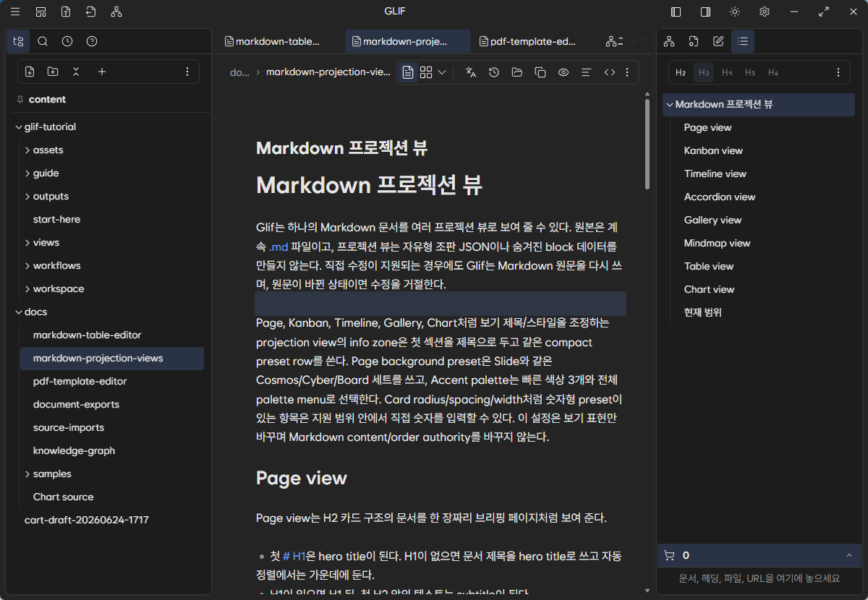Open the recent history clock panel
Image resolution: width=868 pixels, height=600 pixels.
67,41
